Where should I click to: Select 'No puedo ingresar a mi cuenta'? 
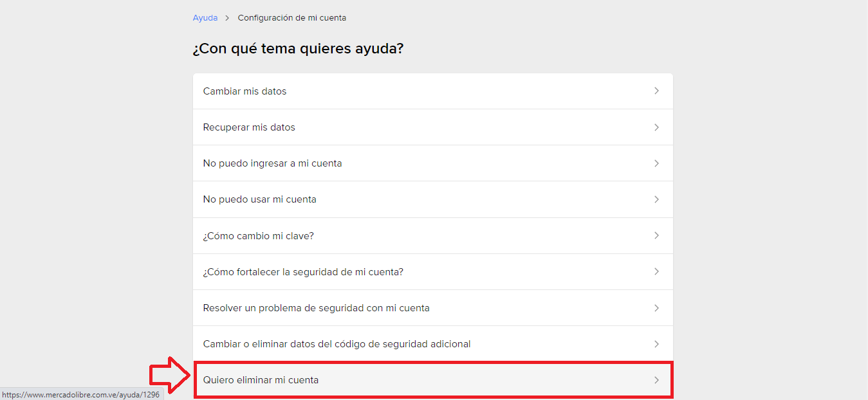click(433, 163)
